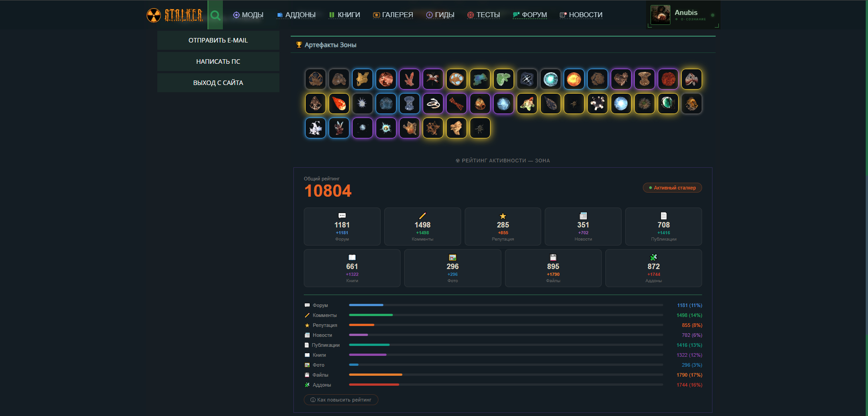
Task: Select the white spiral ring artifact
Action: pyautogui.click(x=433, y=104)
